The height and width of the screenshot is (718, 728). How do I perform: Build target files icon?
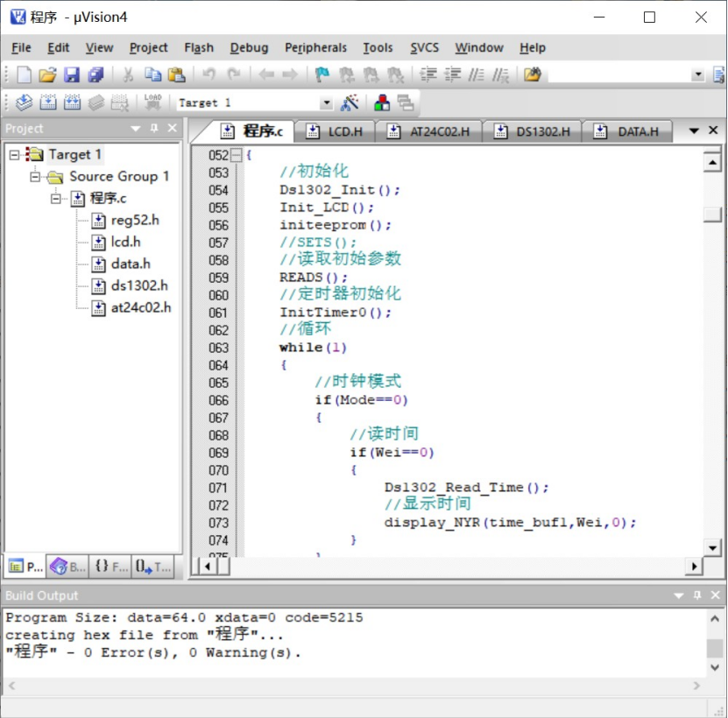click(x=48, y=102)
